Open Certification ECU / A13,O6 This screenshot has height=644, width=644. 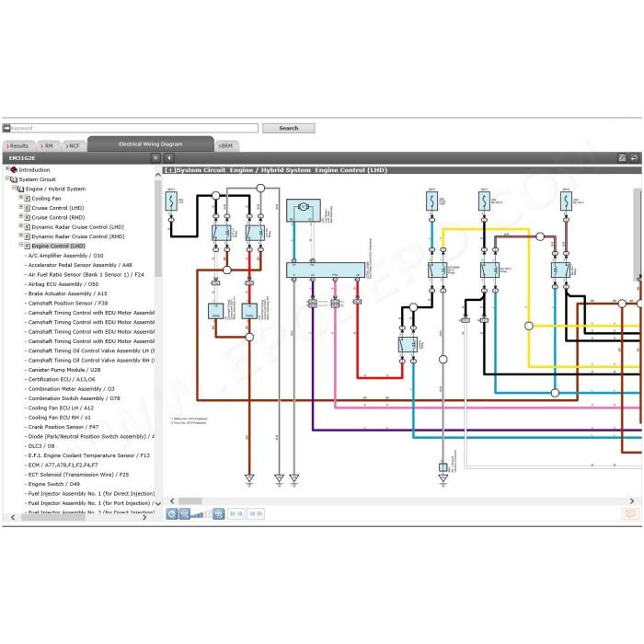[62, 379]
